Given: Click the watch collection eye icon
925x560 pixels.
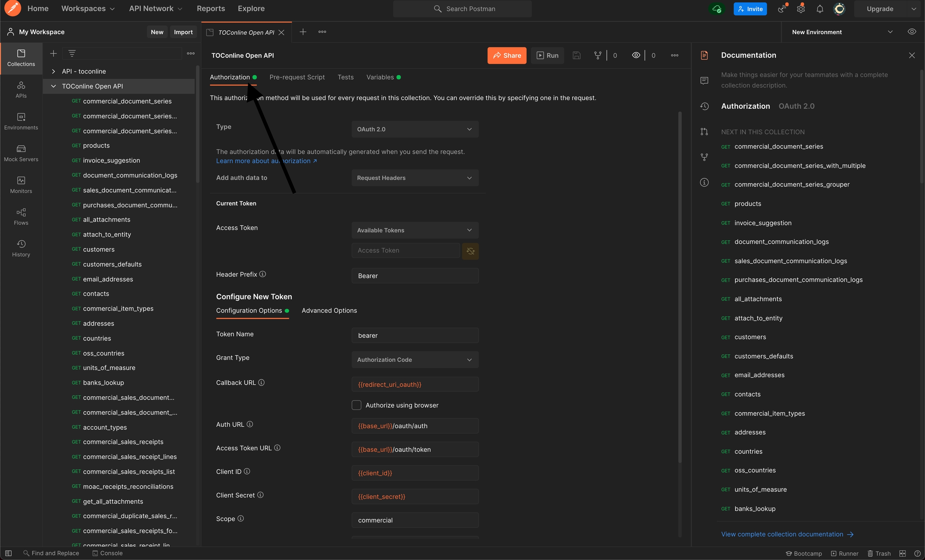Looking at the screenshot, I should point(636,55).
